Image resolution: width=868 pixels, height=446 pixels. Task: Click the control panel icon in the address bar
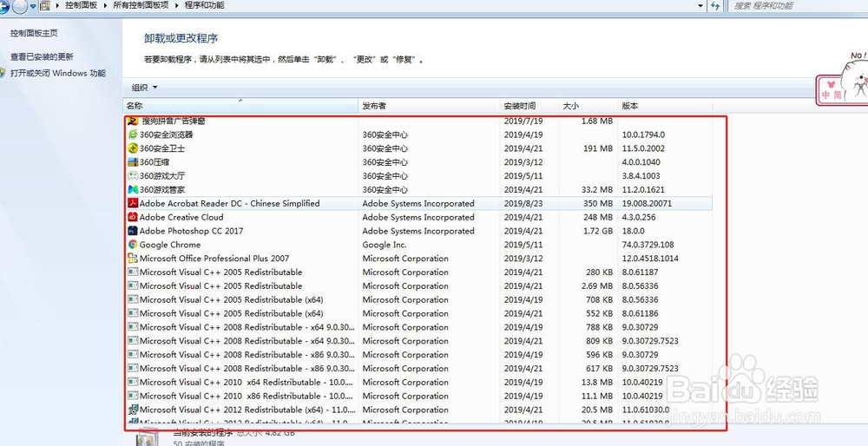pyautogui.click(x=45, y=5)
